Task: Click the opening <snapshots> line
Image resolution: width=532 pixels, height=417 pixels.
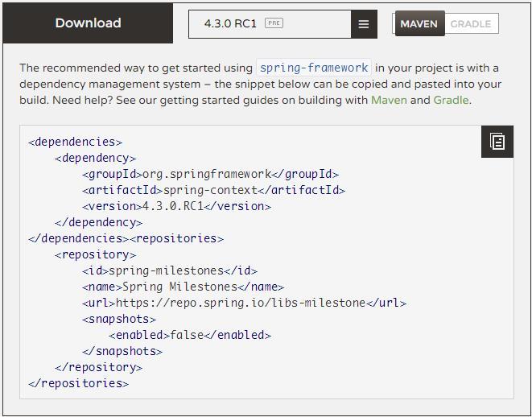Action: coord(119,320)
